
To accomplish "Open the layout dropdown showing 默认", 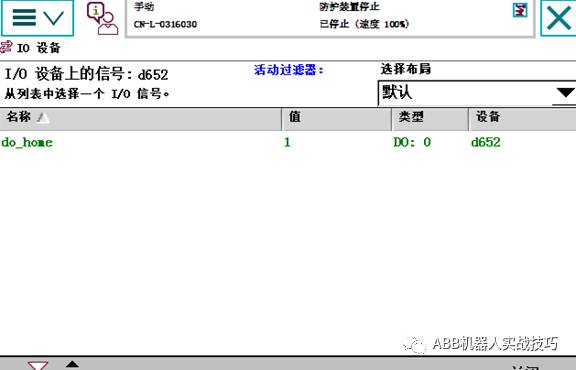I will tap(476, 93).
